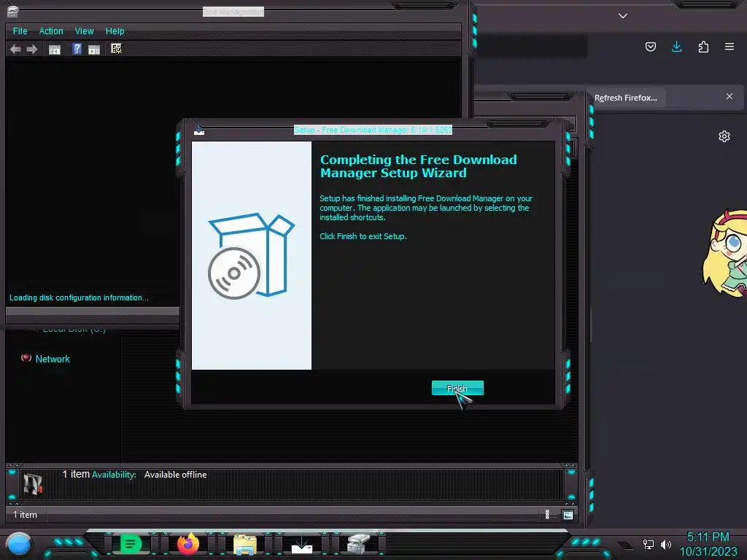Open Firefox hamburger application menu
747x560 pixels.
pos(729,47)
